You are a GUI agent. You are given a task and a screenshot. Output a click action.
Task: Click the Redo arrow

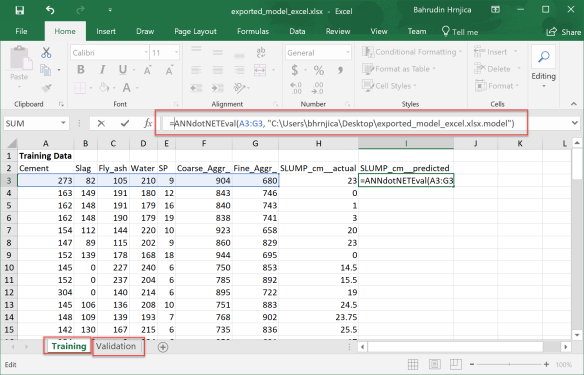click(x=80, y=10)
